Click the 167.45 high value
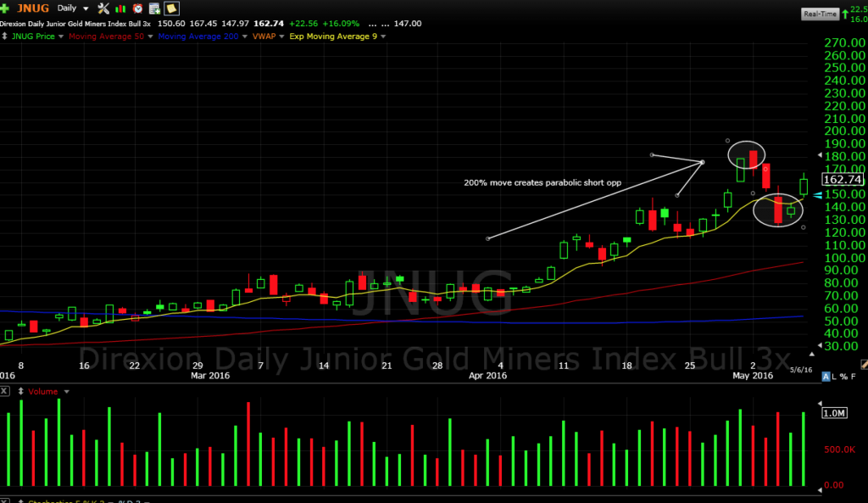The width and height of the screenshot is (868, 503). (x=203, y=24)
